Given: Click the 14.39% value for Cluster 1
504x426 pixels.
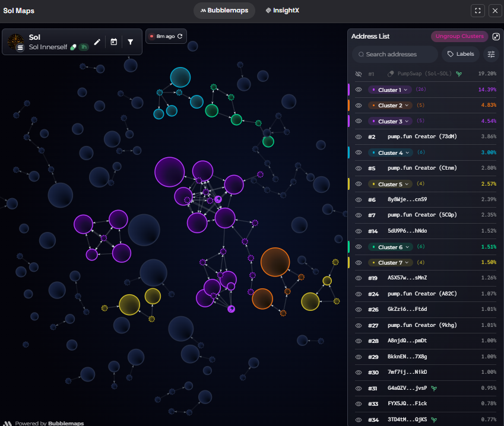Looking at the screenshot, I should (487, 90).
